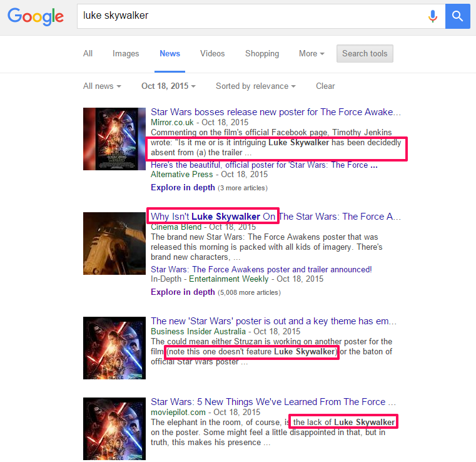Click the 'Business Insider Australia' source name
Screen dimensions: 476x462
pos(198,331)
